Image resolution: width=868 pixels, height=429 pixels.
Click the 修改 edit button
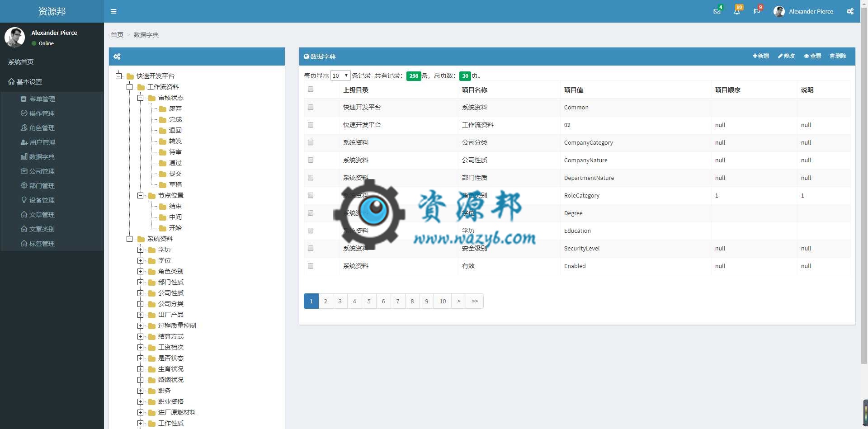coord(786,56)
